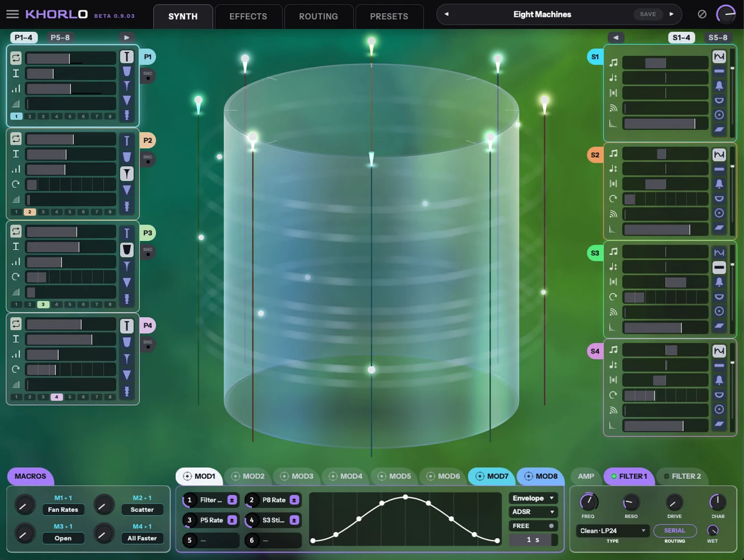Viewport: 744px width, 560px height.
Task: Click the music note icon in S4
Action: [614, 350]
